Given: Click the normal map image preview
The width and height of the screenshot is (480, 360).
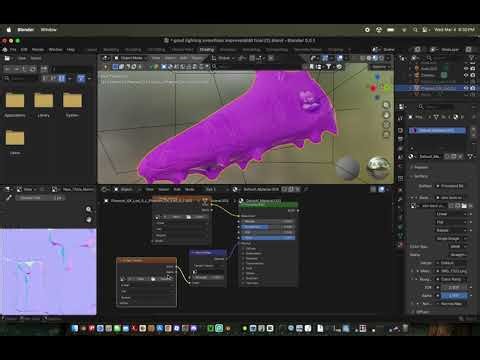Looking at the screenshot, I should (x=48, y=271).
